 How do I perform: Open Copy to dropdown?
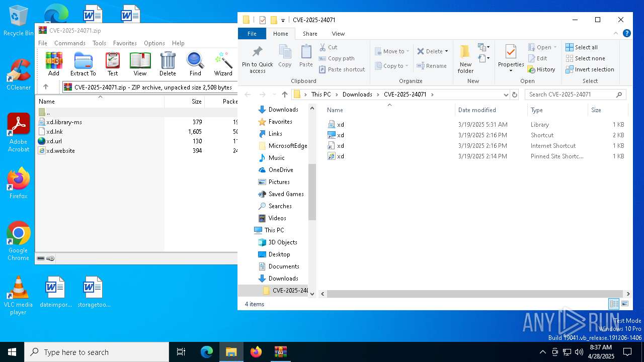(392, 66)
